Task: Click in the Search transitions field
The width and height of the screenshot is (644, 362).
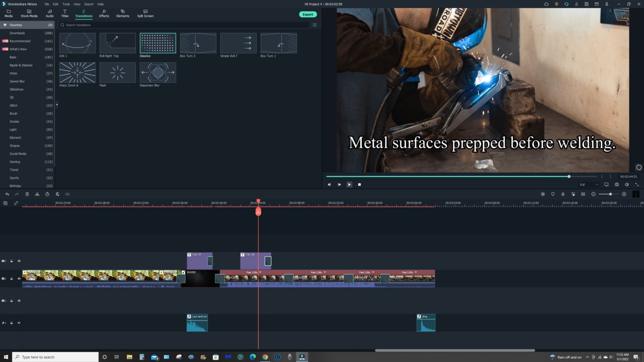Action: tap(184, 25)
